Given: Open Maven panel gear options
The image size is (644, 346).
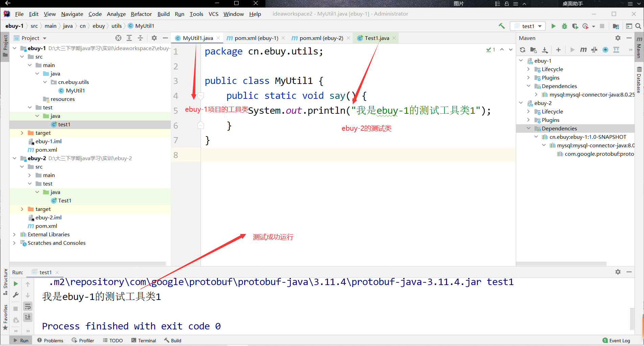Looking at the screenshot, I should [x=618, y=38].
